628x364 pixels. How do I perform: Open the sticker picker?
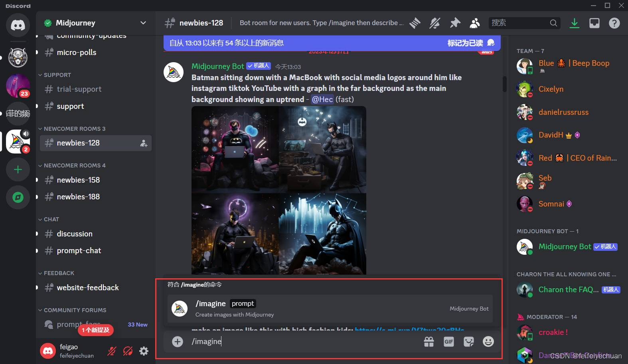point(469,342)
